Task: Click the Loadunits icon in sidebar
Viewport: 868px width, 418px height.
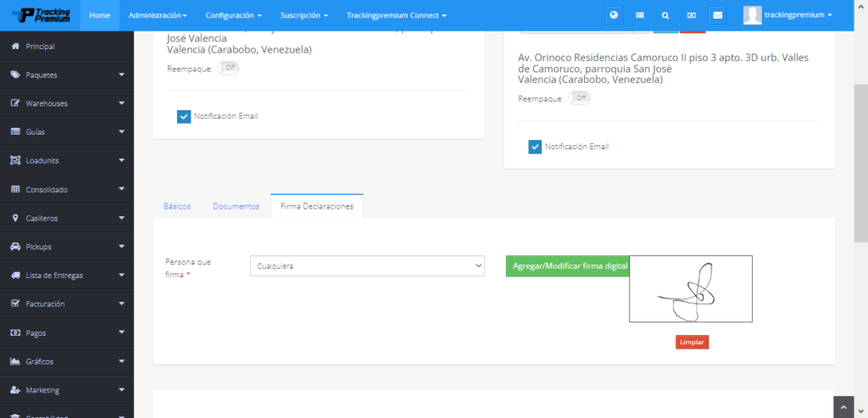Action: [15, 160]
